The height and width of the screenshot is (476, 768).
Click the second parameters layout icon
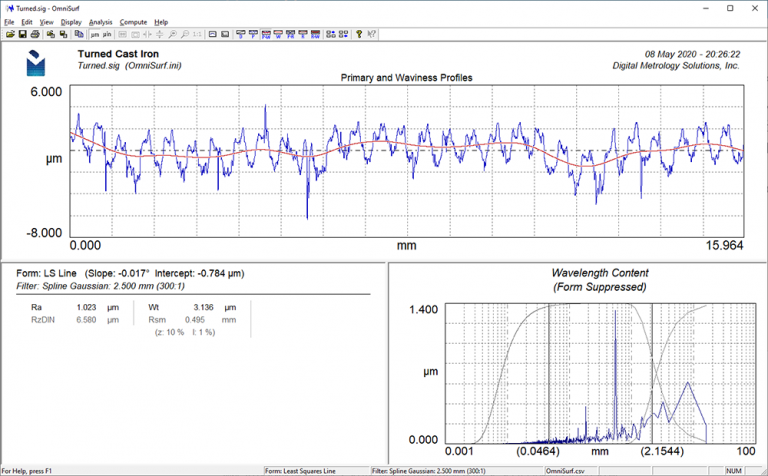[x=343, y=34]
